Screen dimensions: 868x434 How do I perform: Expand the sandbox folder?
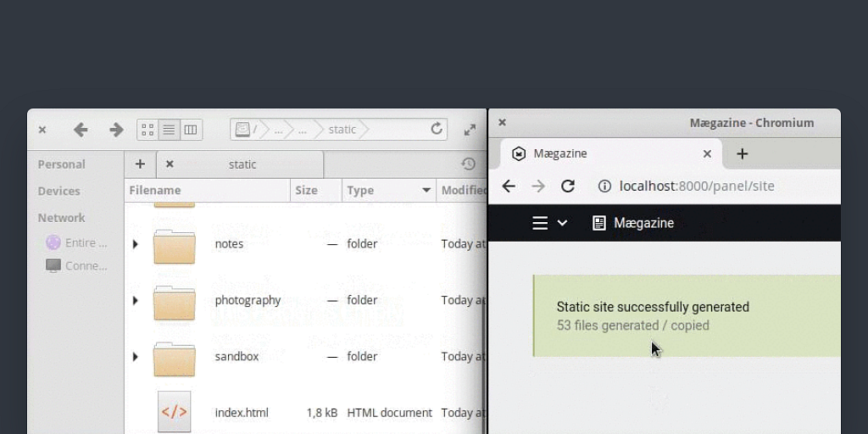(135, 357)
